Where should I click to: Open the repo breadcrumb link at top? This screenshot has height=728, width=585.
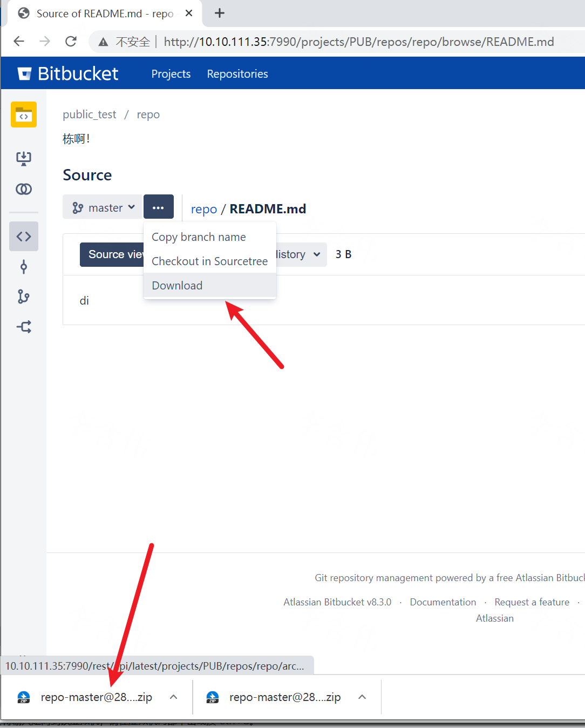148,114
